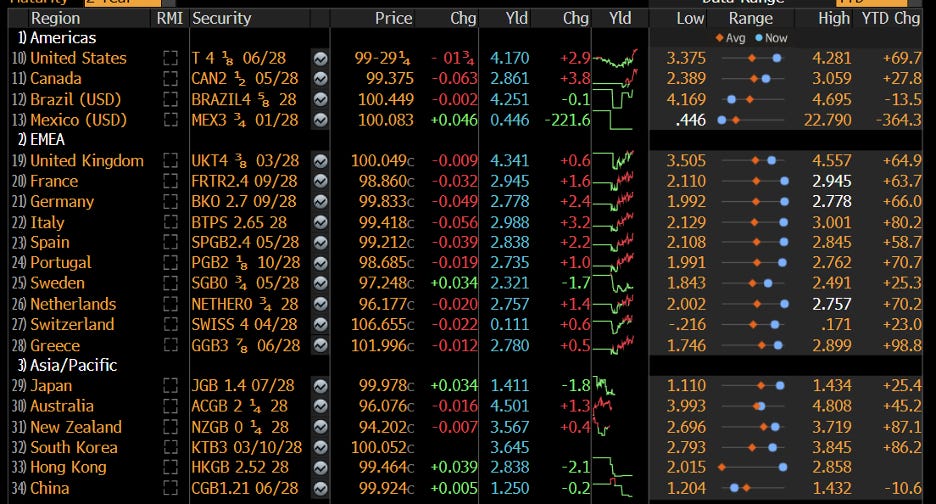The height and width of the screenshot is (504, 936).
Task: Tick the RMI checkbox for United States
Action: click(171, 59)
